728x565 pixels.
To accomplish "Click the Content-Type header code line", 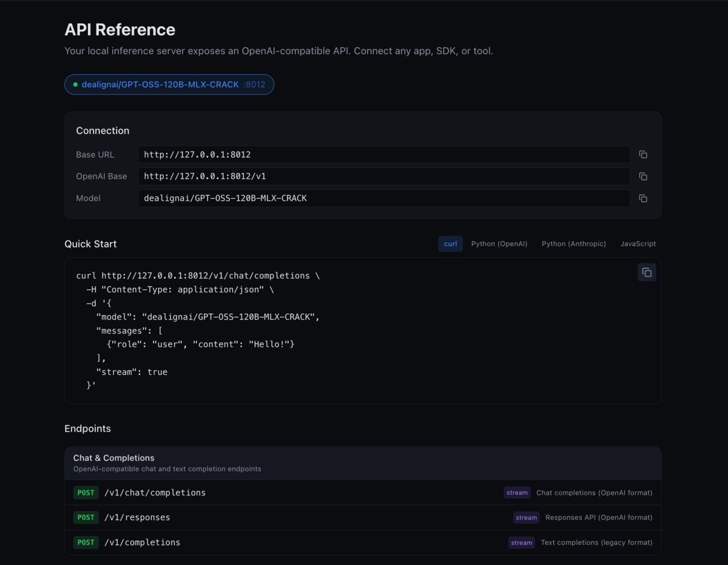I will point(180,290).
